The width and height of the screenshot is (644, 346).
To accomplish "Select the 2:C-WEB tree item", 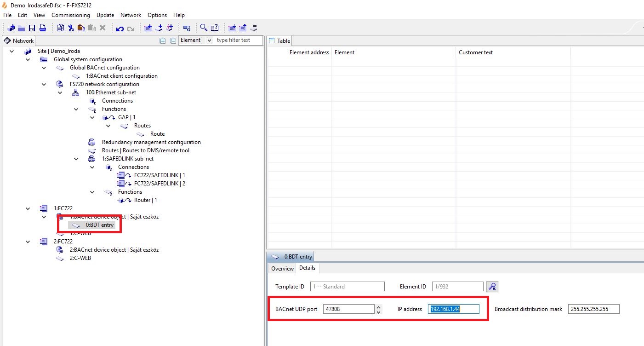I will (80, 258).
